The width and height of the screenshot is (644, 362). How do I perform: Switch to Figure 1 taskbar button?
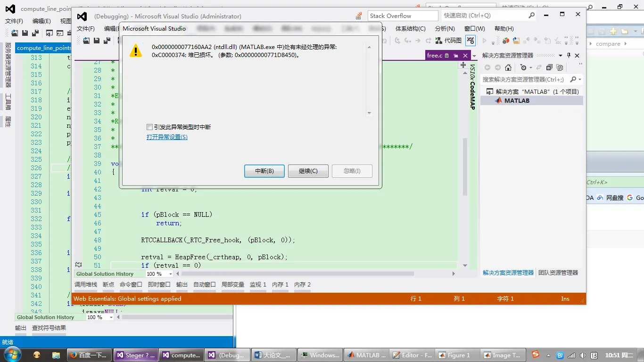tap(456, 355)
